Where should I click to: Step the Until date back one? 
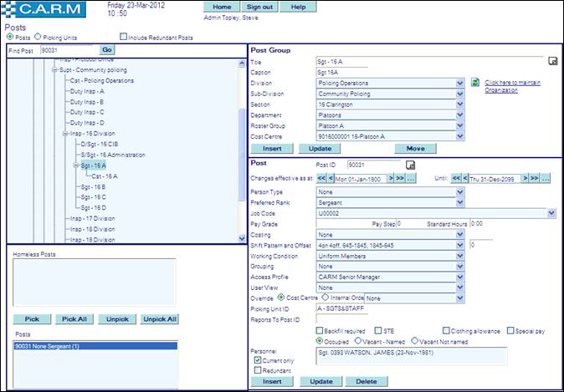click(465, 178)
